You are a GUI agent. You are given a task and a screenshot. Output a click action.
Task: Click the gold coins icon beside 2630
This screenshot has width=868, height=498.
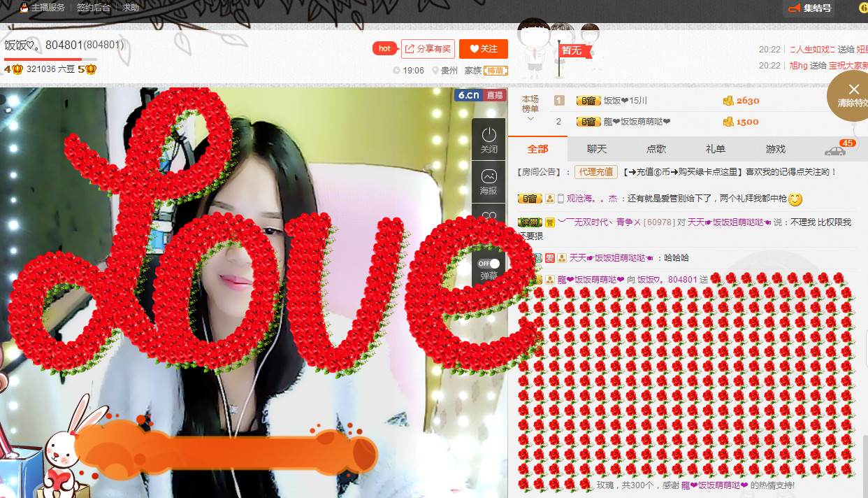tap(728, 101)
